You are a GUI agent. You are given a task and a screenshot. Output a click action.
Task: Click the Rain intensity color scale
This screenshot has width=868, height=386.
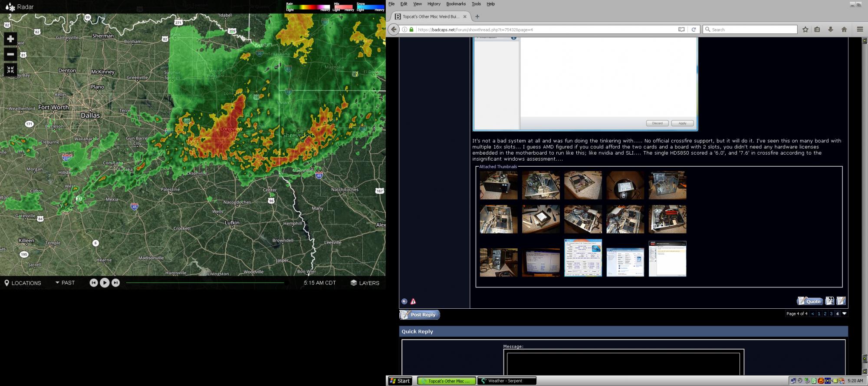tap(308, 7)
